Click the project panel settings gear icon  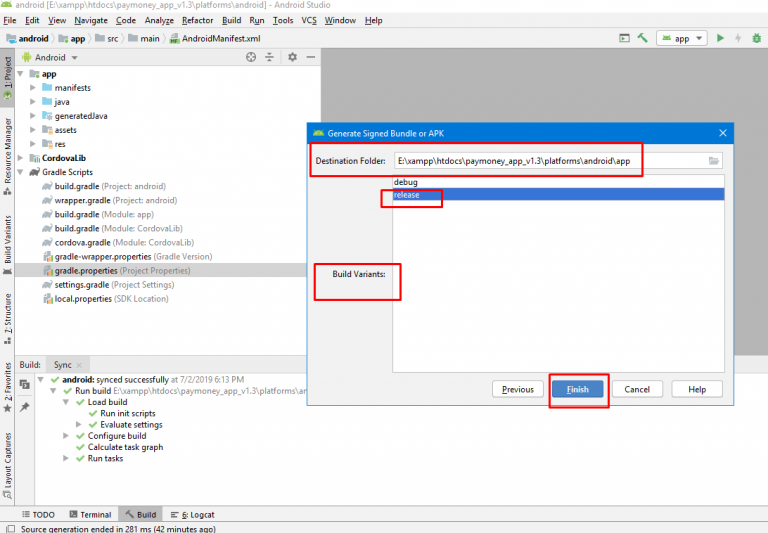pyautogui.click(x=292, y=57)
